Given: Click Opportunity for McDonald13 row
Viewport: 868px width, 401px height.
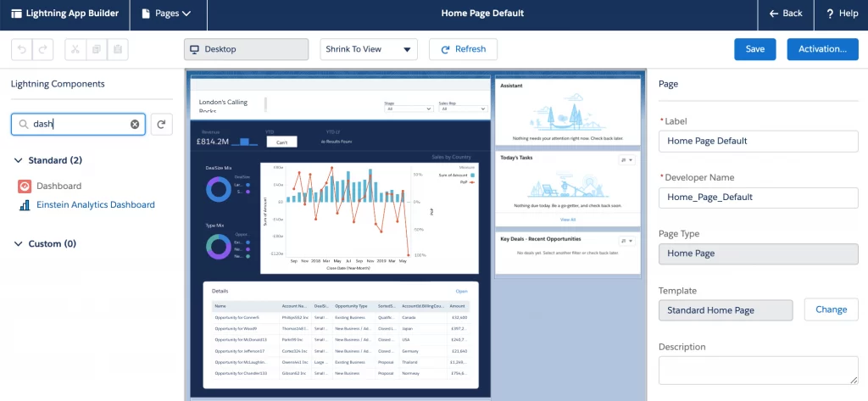Looking at the screenshot, I should click(x=341, y=340).
